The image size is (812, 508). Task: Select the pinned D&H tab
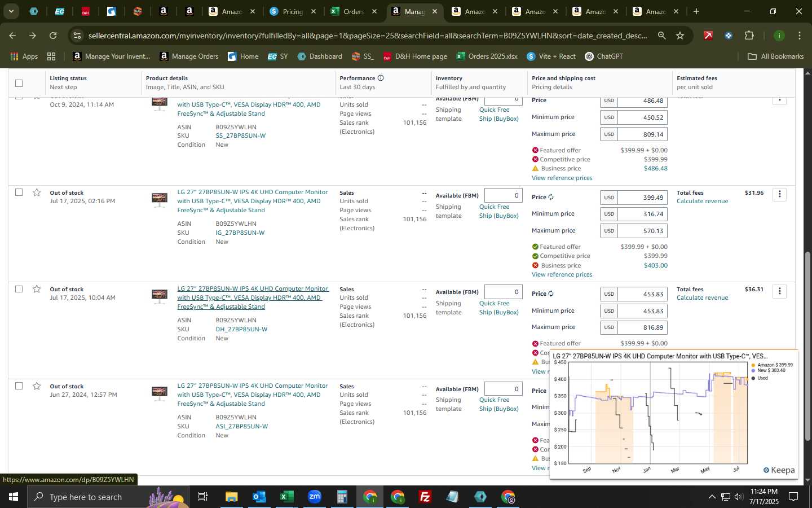[85, 11]
